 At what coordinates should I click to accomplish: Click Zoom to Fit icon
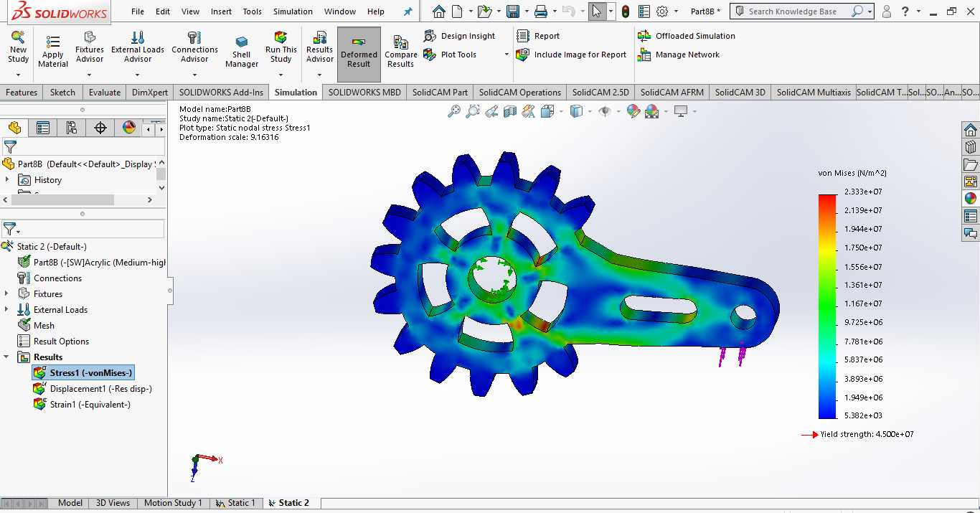pyautogui.click(x=454, y=111)
